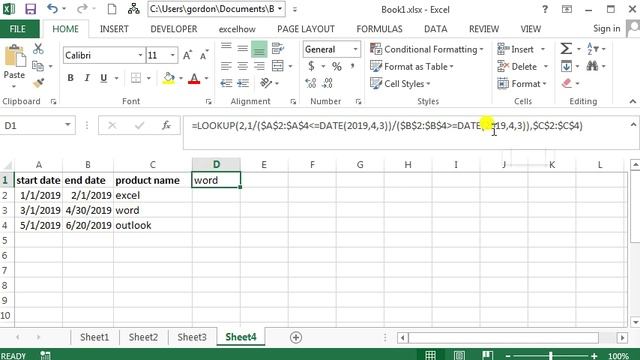Align text to bottom of cell

point(259,49)
